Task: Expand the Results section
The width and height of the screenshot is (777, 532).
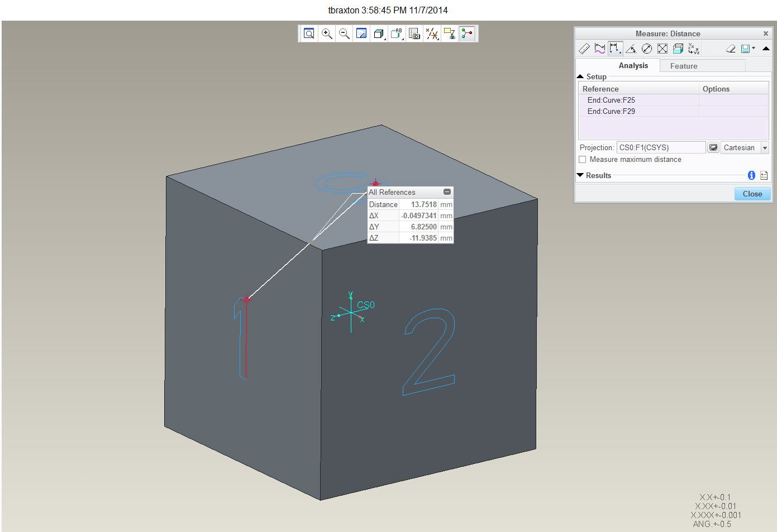Action: click(580, 175)
